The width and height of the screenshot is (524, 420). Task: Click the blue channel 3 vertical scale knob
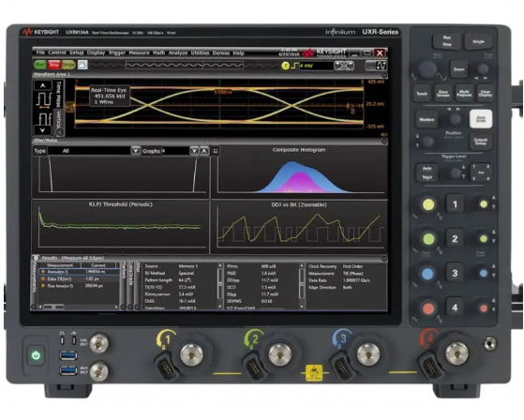click(428, 274)
